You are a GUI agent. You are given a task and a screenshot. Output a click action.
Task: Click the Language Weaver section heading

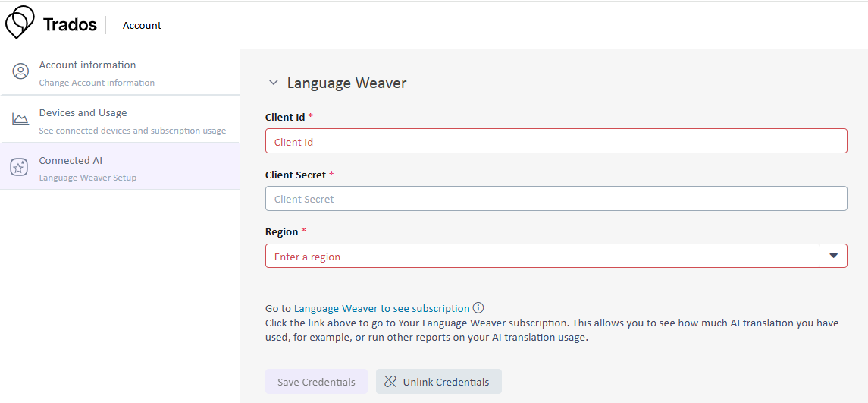tap(346, 83)
